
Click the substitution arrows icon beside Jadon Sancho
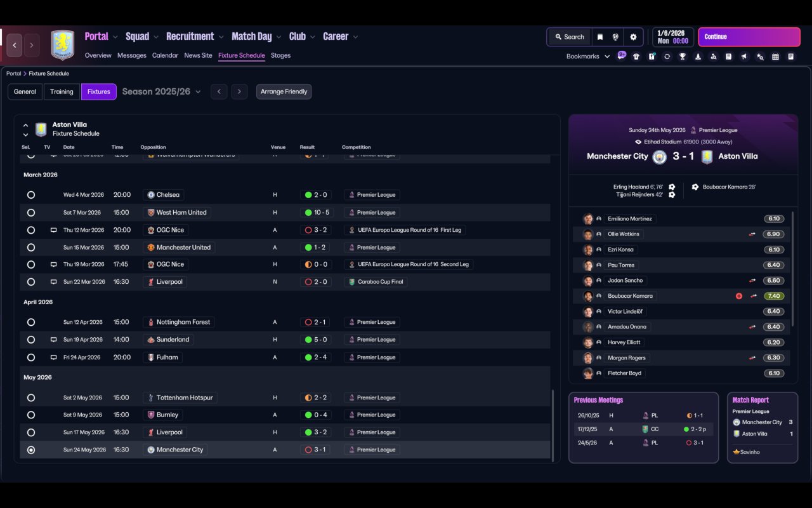753,281
